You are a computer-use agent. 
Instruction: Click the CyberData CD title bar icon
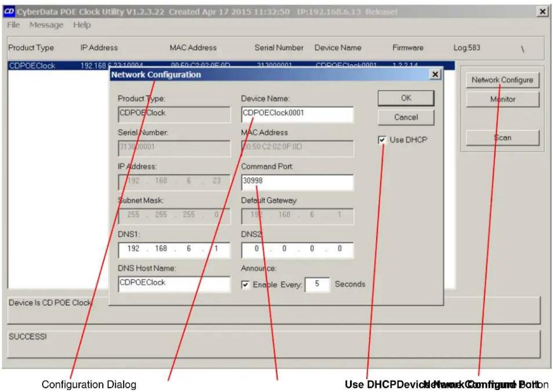pyautogui.click(x=9, y=12)
